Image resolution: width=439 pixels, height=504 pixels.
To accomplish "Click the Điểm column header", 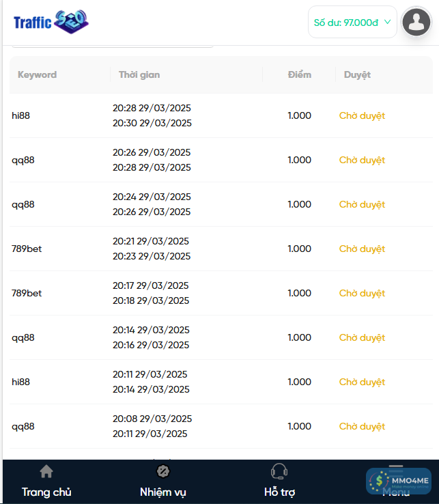I will click(x=300, y=74).
